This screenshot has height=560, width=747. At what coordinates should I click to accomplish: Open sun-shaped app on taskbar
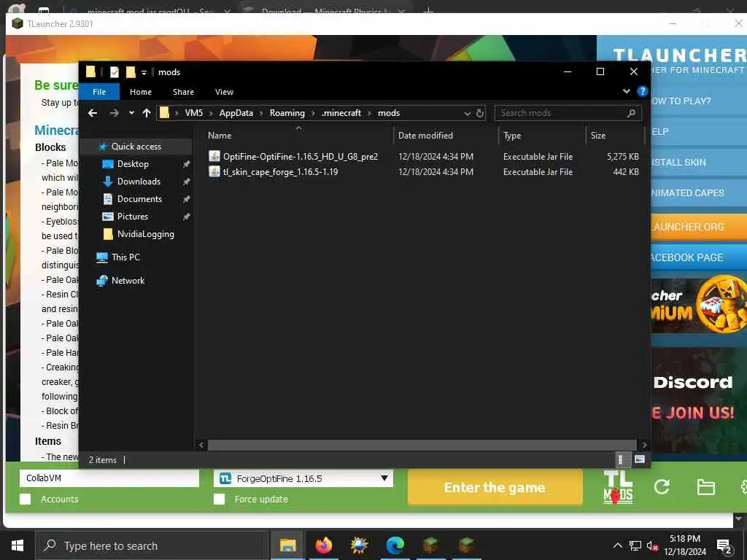[359, 545]
